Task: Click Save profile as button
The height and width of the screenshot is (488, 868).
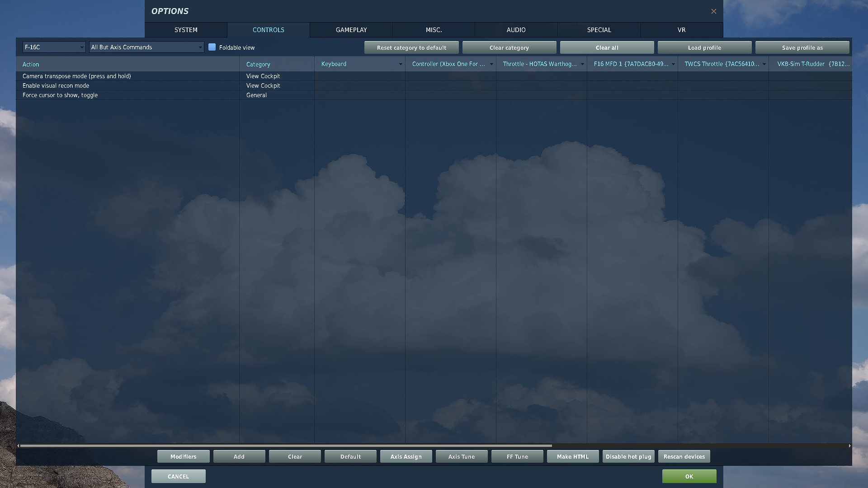Action: click(x=802, y=47)
